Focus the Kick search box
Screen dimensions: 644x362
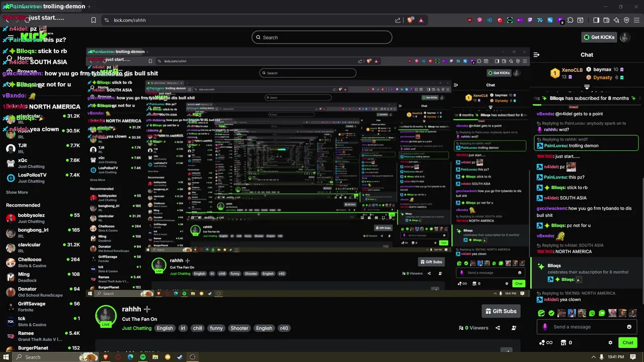[322, 37]
